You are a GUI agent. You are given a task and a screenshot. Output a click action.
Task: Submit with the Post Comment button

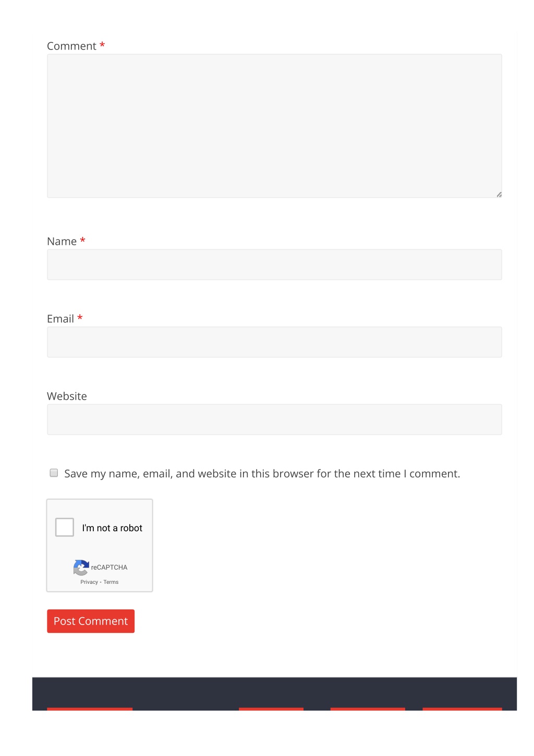91,621
